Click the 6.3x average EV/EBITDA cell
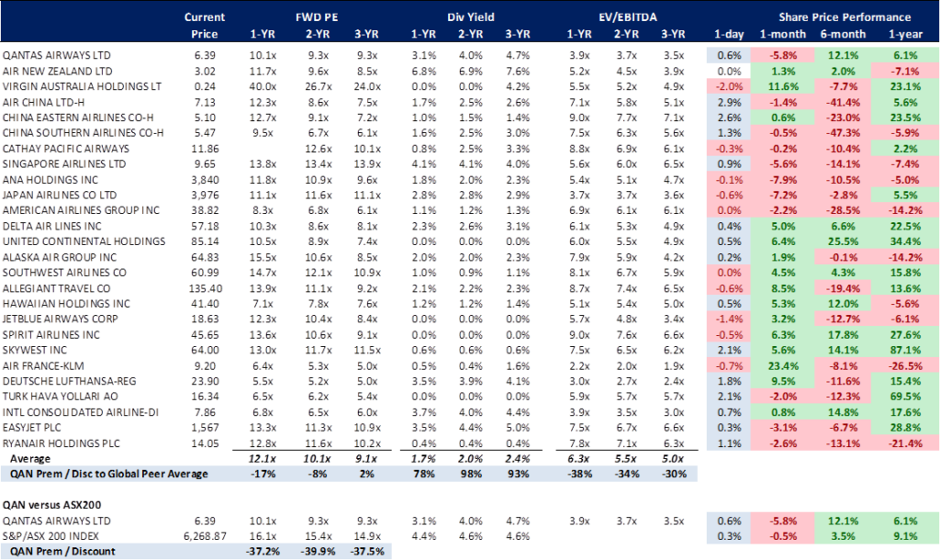This screenshot has height=560, width=940. coord(579,459)
